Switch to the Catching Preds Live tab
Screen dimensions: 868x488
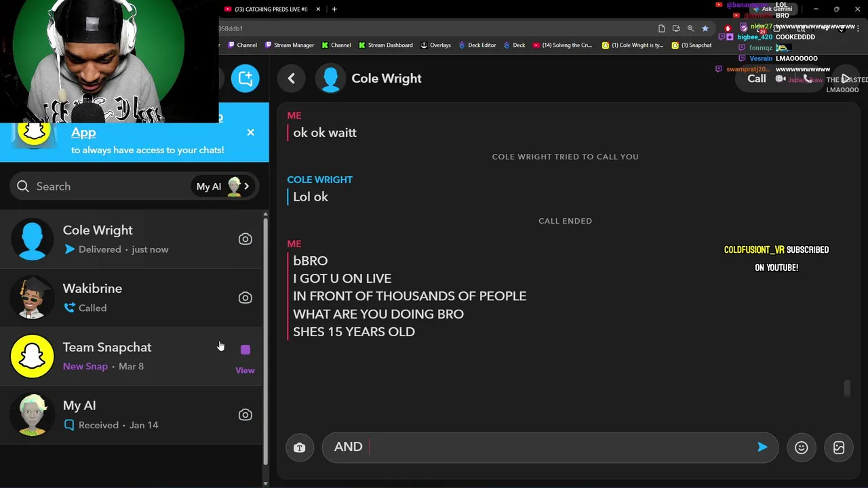271,9
